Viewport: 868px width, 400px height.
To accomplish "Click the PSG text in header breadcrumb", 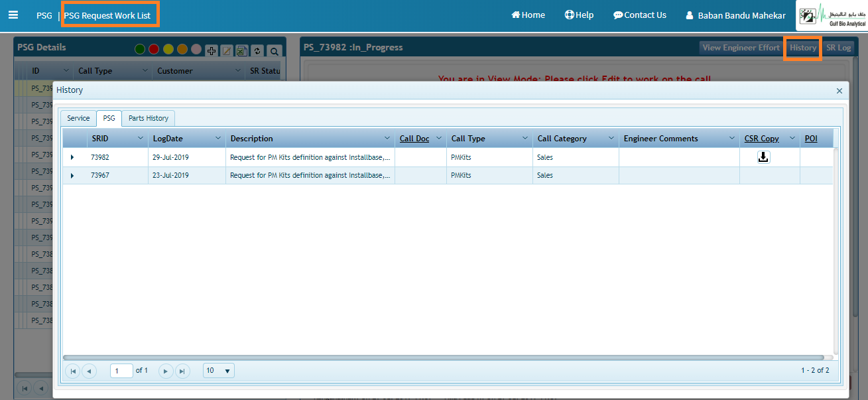I will click(x=44, y=15).
